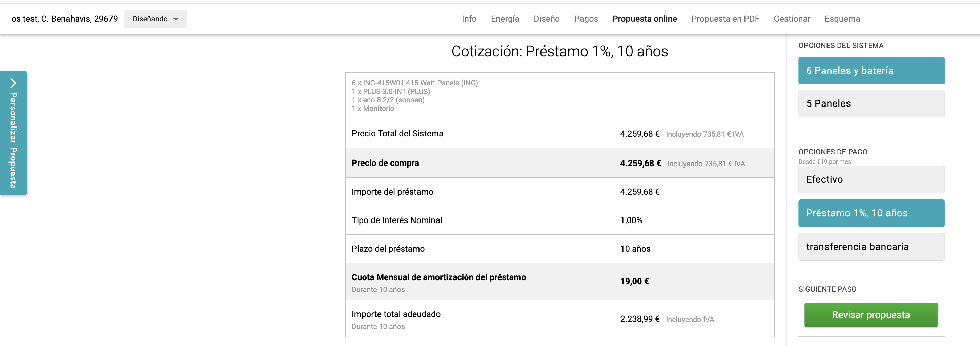Image resolution: width=980 pixels, height=346 pixels.
Task: Click the 10 años loan term value
Action: coord(635,249)
